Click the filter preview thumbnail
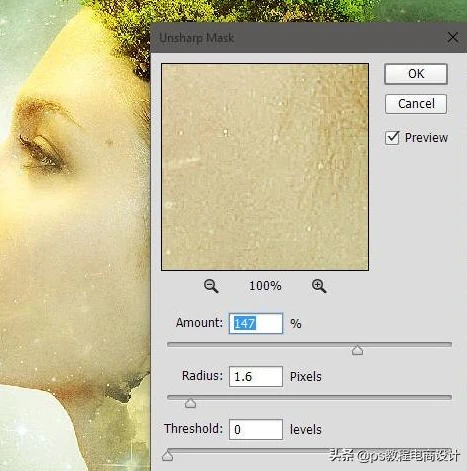This screenshot has height=471, width=467. pos(265,167)
